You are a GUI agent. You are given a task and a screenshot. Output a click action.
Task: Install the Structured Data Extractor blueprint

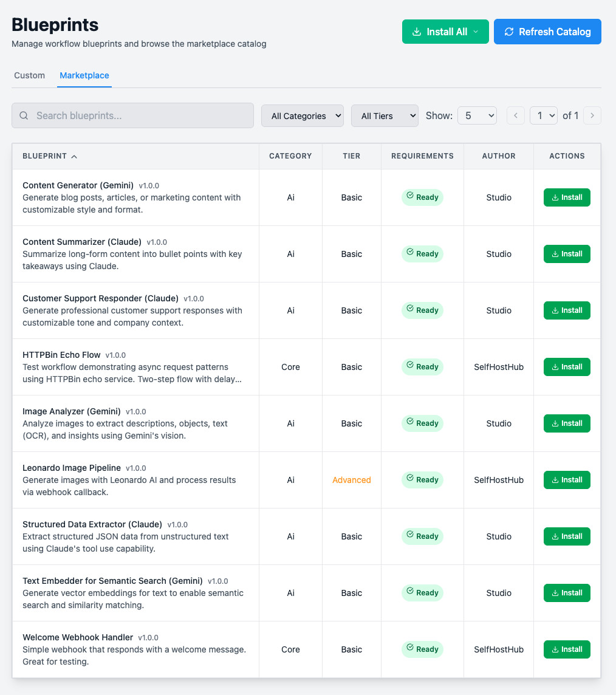pyautogui.click(x=567, y=536)
